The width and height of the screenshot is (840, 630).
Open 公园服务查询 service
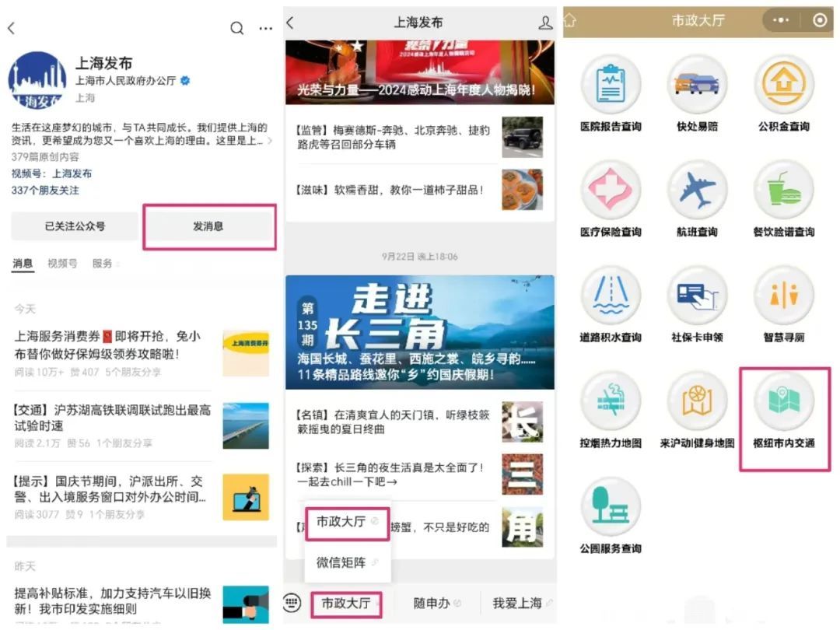pyautogui.click(x=611, y=516)
